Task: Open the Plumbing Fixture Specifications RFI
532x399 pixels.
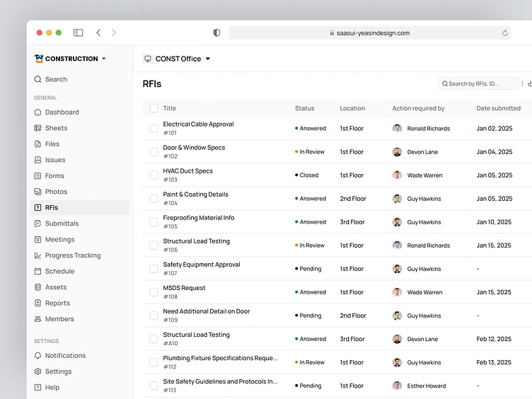Action: tap(220, 358)
